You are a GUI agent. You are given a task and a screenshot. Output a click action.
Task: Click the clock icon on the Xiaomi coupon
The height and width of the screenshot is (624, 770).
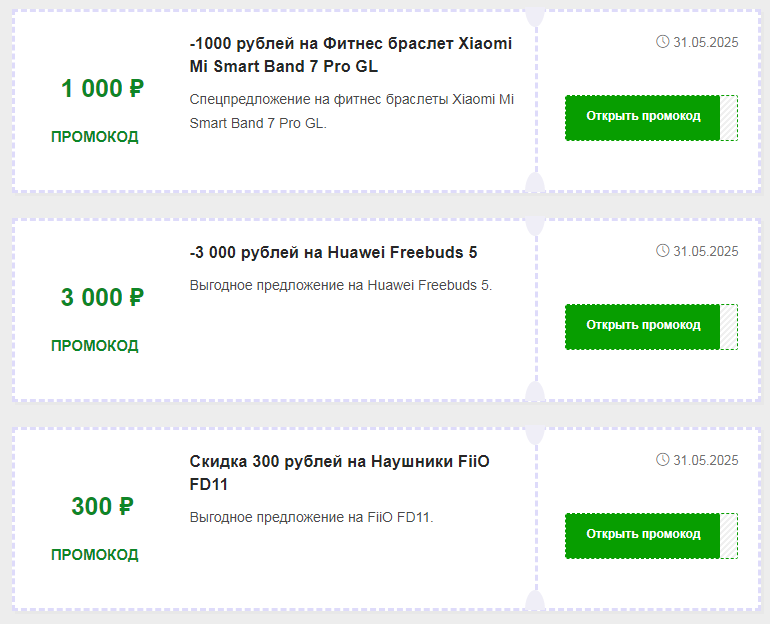coord(662,42)
